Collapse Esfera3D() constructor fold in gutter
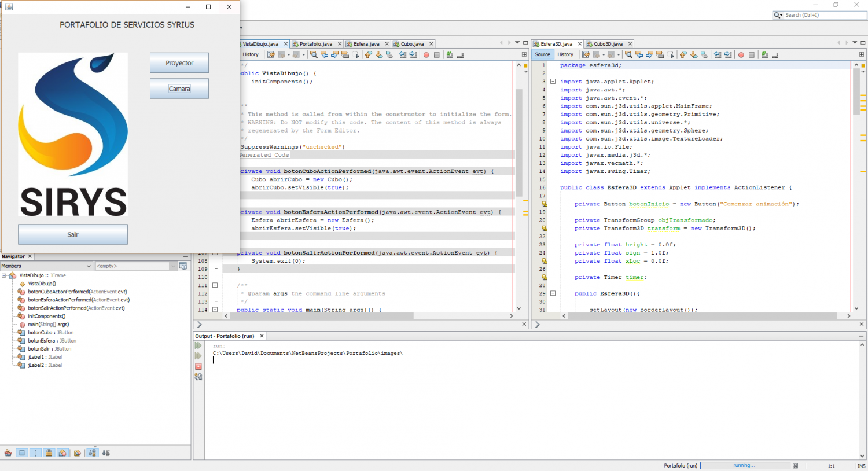The width and height of the screenshot is (868, 471). pos(553,293)
